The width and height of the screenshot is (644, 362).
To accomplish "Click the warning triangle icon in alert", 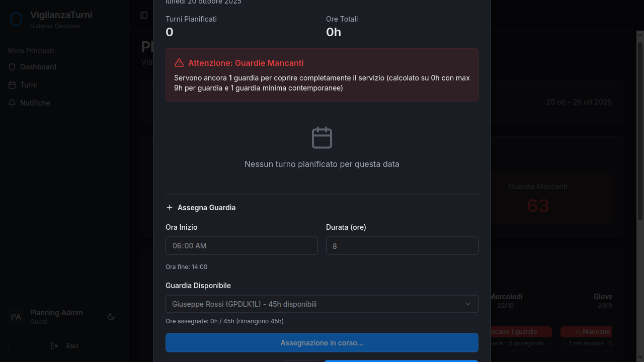I will click(179, 63).
